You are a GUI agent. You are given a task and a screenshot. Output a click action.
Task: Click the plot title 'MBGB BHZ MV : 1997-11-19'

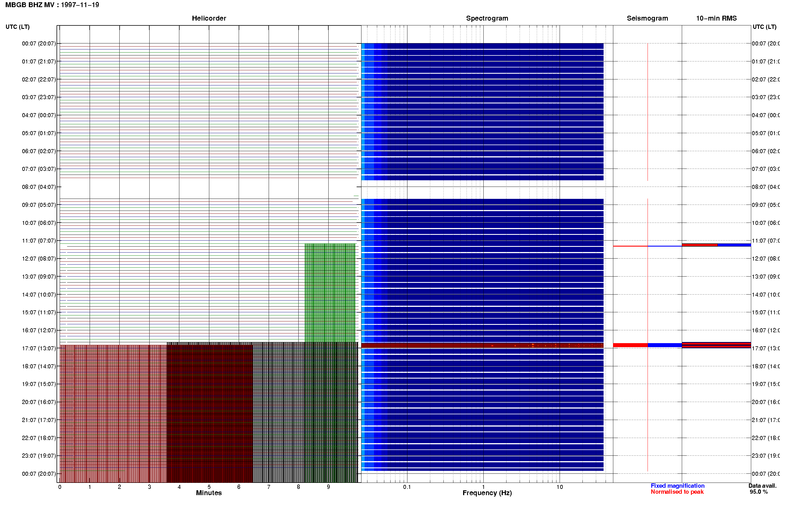click(x=52, y=5)
